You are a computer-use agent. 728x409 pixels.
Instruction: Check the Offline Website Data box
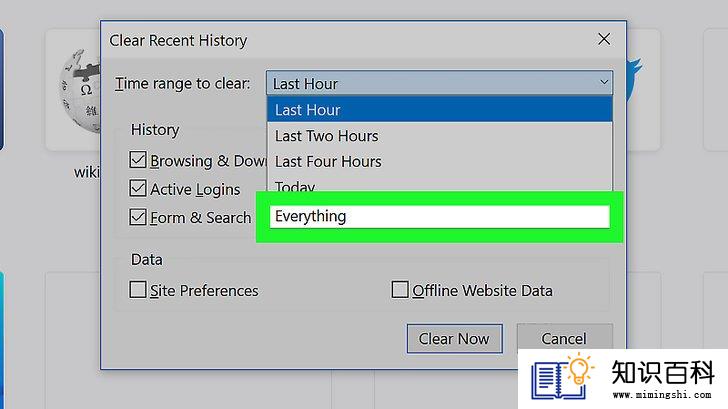click(x=400, y=290)
